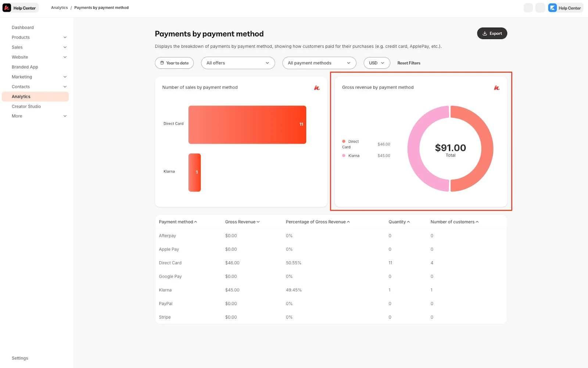Toggle ascending sort on Payment method column
Screen dimensions: 588x368
click(196, 222)
